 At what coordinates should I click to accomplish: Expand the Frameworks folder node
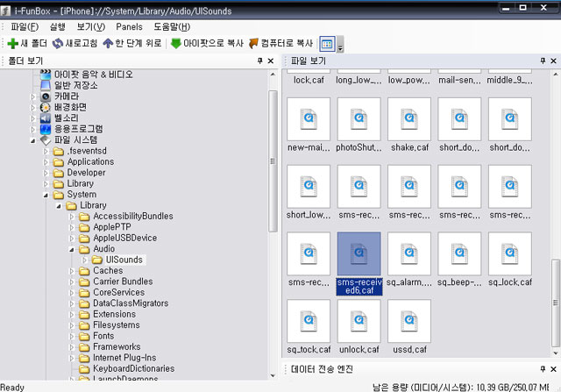(x=72, y=347)
